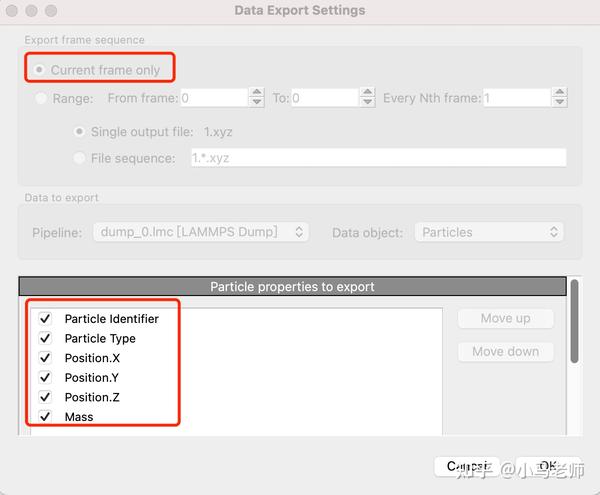Choose Single output file option
The width and height of the screenshot is (600, 495).
coord(79,131)
